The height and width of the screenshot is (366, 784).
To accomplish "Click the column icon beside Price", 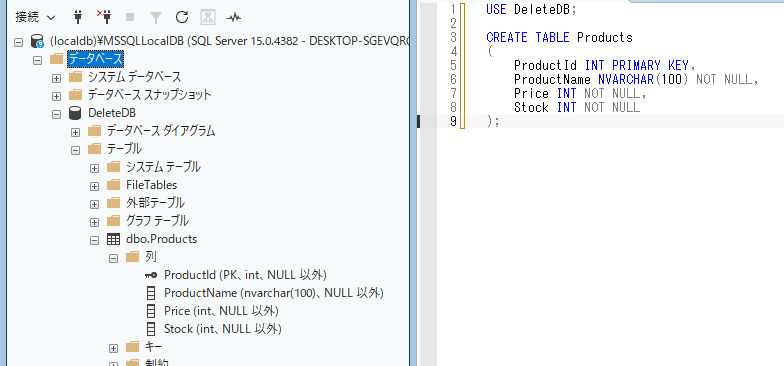I will [x=150, y=310].
